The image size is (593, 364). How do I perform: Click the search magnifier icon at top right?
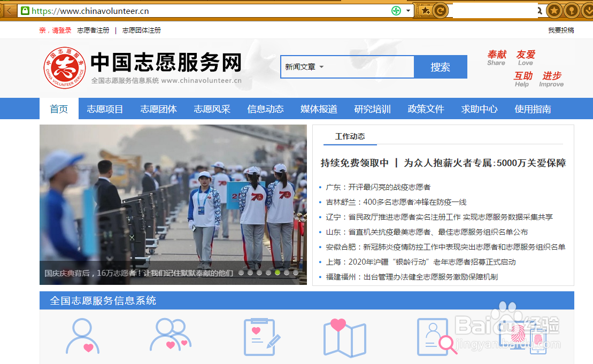[539, 10]
